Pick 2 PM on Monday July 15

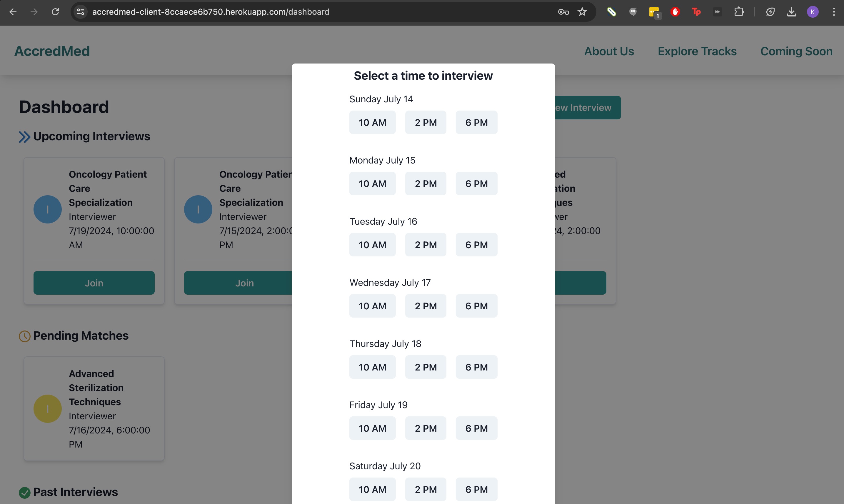(426, 184)
